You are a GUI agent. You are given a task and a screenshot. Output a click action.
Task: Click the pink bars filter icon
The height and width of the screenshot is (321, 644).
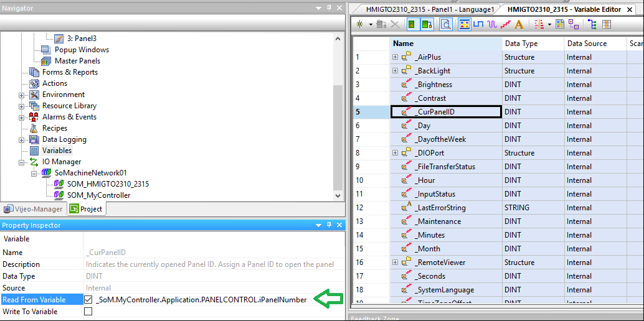tap(539, 25)
